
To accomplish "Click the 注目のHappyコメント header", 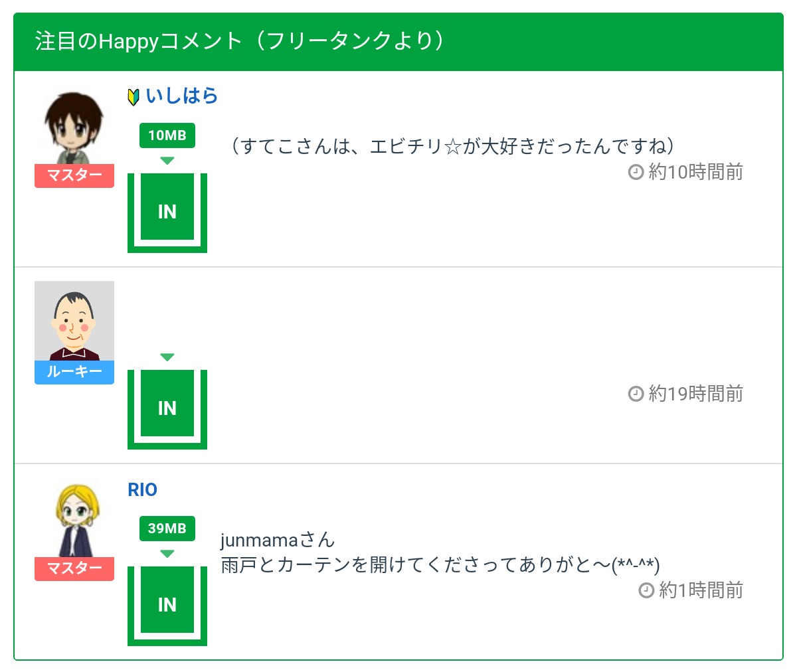I will (x=239, y=42).
